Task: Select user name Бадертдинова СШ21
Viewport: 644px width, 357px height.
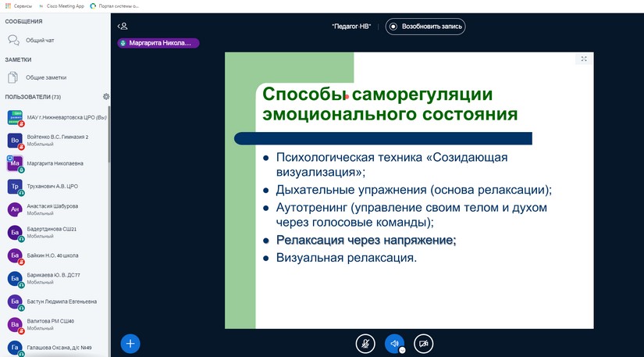Action: tap(52, 229)
